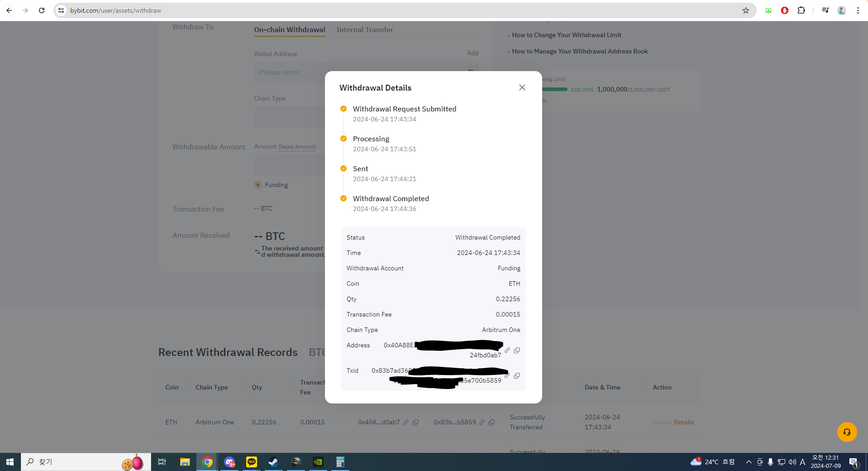The width and height of the screenshot is (868, 471).
Task: Open link icon beside 0x40A...d0ab7 in table
Action: 406,422
